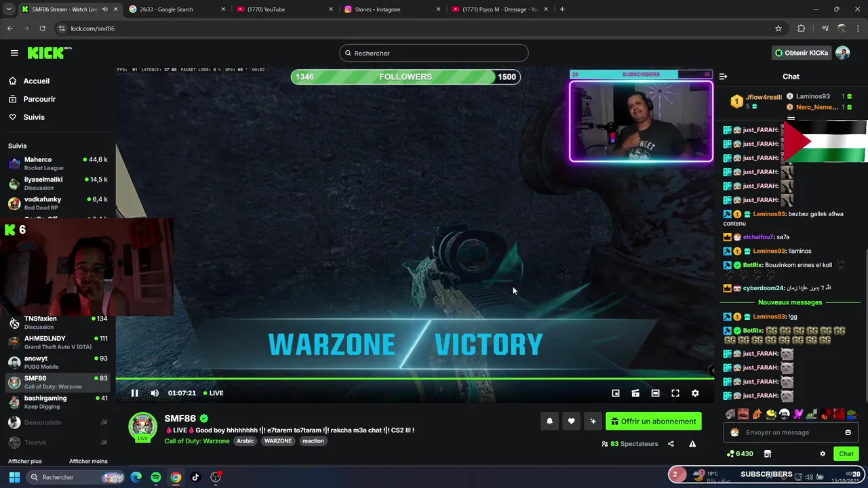Click Obtenir KICKs button
The width and height of the screenshot is (868, 488).
click(x=802, y=53)
